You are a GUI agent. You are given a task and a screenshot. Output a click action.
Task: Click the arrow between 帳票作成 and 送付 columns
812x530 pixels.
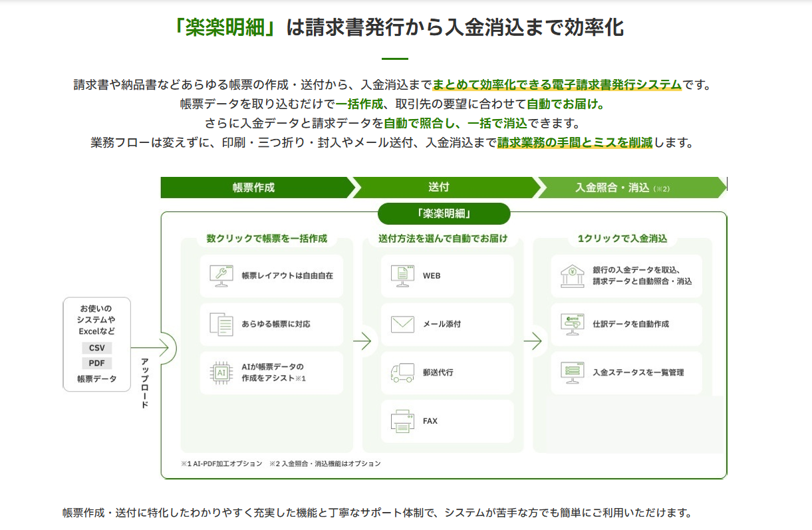pos(362,342)
